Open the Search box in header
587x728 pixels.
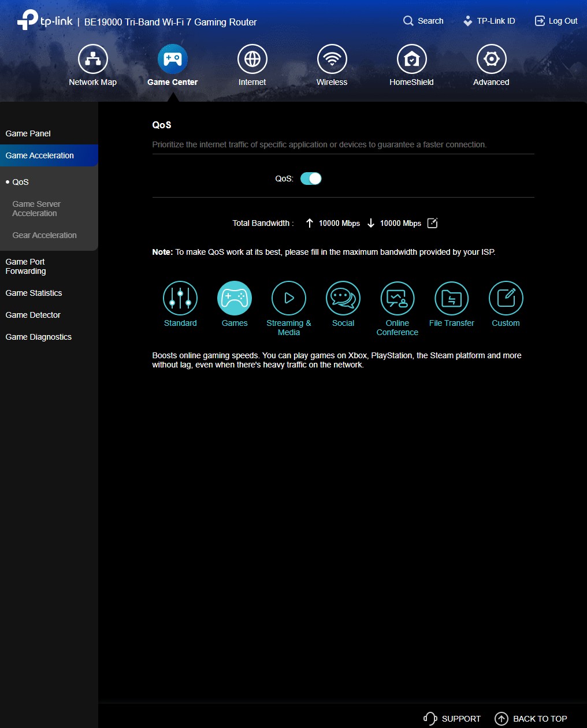(x=423, y=21)
